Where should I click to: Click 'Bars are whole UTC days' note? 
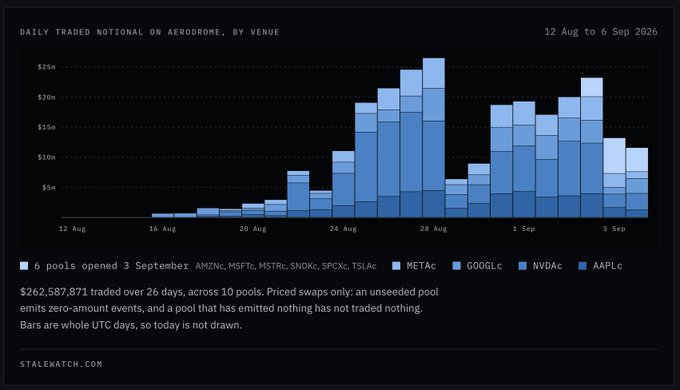point(131,325)
